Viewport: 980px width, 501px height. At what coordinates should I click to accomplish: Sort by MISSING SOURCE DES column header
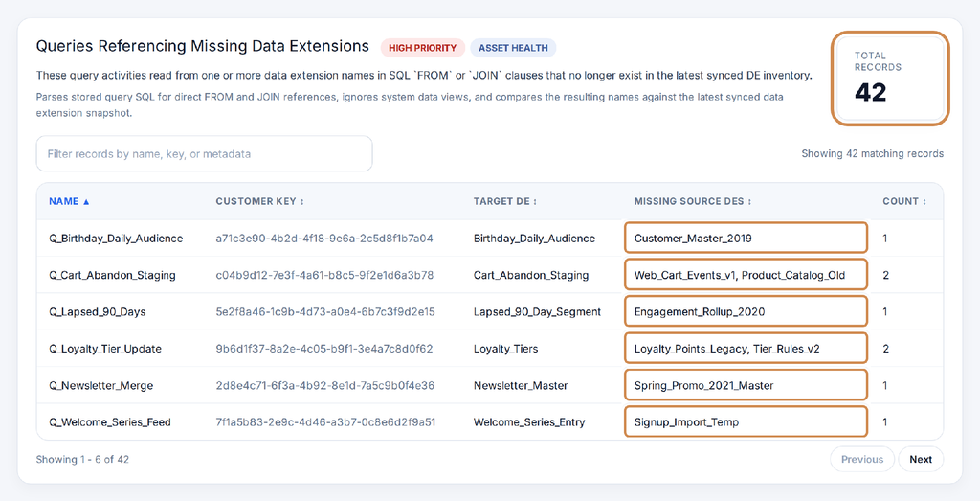(x=693, y=201)
